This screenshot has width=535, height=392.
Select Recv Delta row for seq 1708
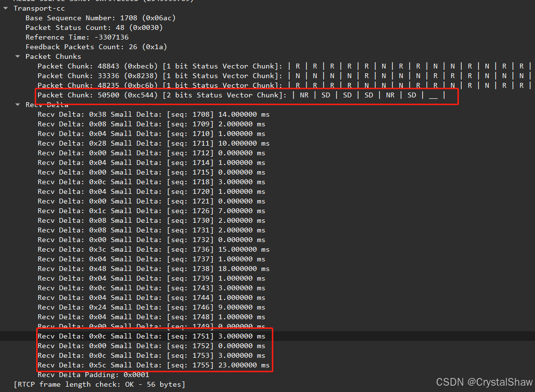pos(154,114)
